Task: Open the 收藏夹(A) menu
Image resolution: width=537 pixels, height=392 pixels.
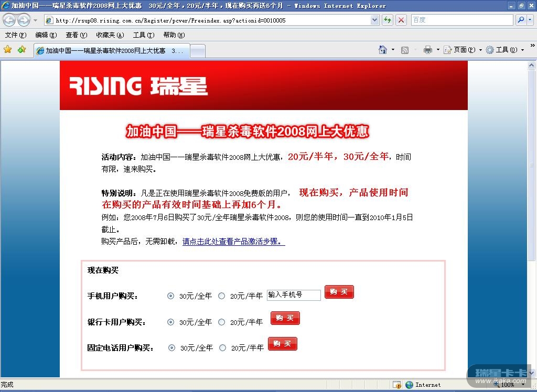Action: [x=110, y=35]
